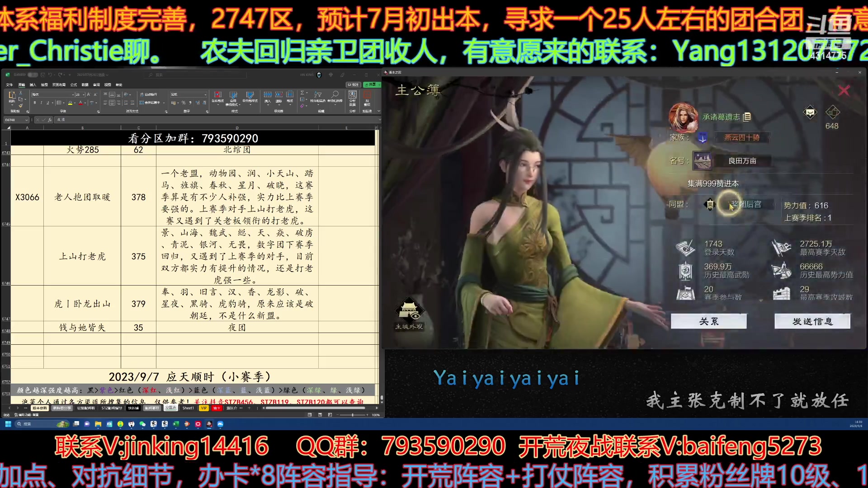This screenshot has height=488, width=868.
Task: Click the Borders icon
Action: (x=59, y=103)
